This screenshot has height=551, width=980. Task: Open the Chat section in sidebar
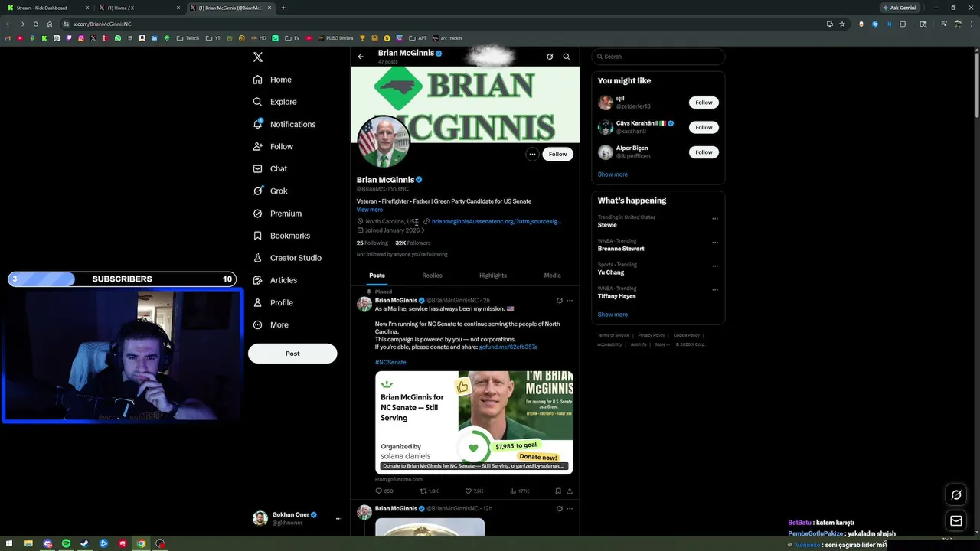[x=270, y=168]
